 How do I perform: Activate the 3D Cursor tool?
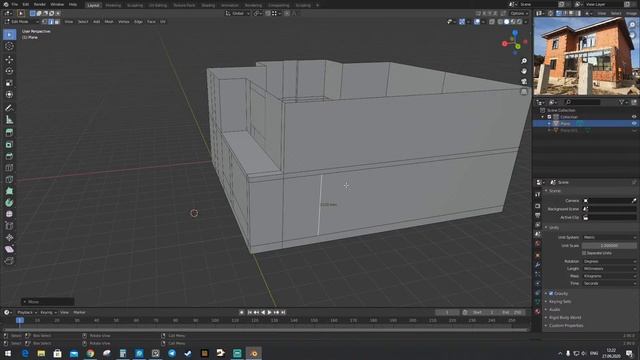click(9, 47)
